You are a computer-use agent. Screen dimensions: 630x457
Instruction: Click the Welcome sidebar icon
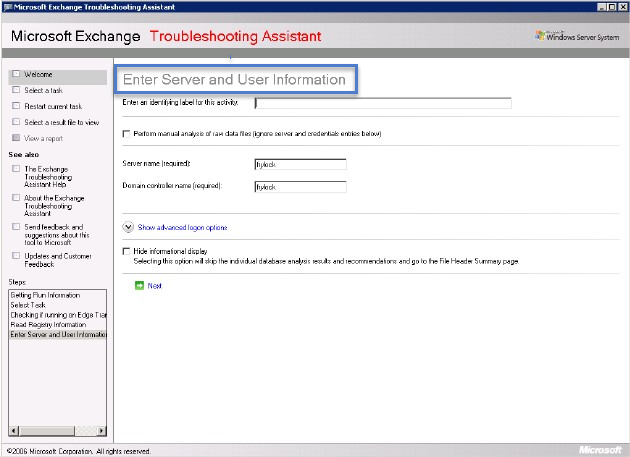(x=16, y=74)
